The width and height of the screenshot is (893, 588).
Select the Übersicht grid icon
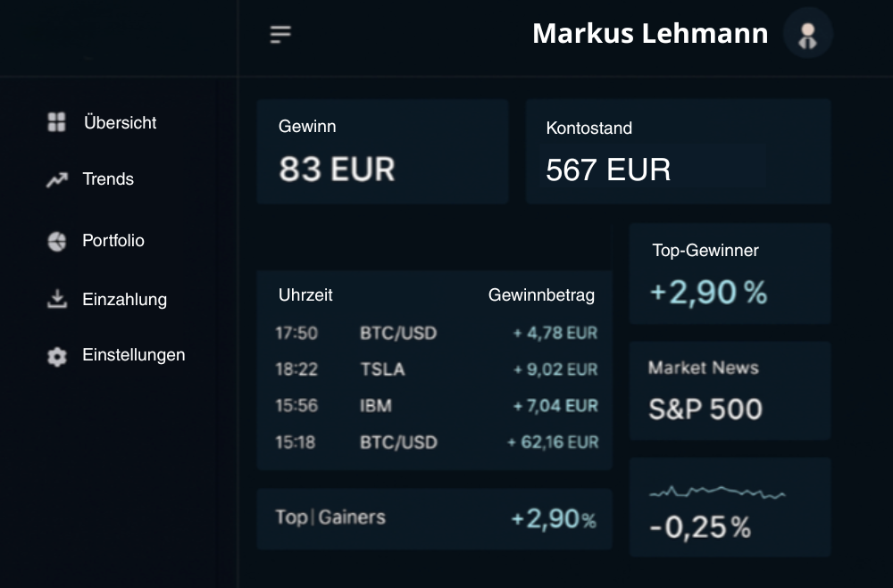click(55, 122)
